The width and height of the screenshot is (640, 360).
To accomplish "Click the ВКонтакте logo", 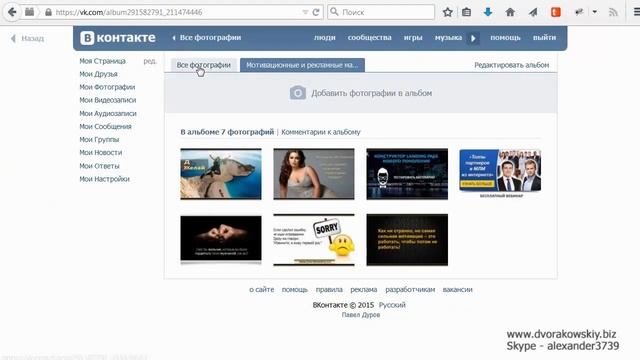I will click(118, 38).
